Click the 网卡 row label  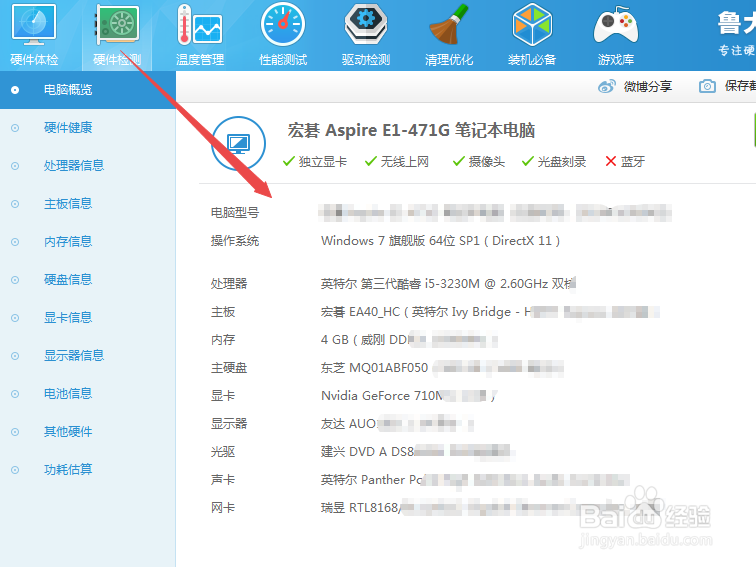coord(223,508)
